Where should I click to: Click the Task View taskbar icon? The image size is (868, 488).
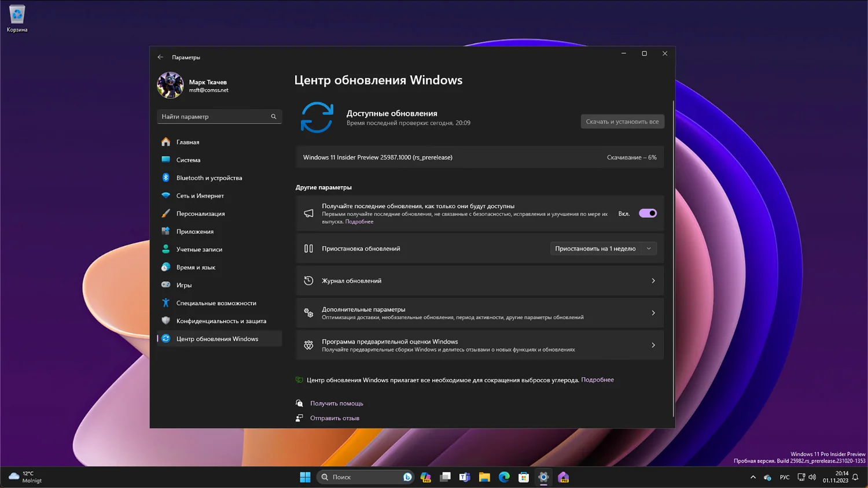point(445,477)
